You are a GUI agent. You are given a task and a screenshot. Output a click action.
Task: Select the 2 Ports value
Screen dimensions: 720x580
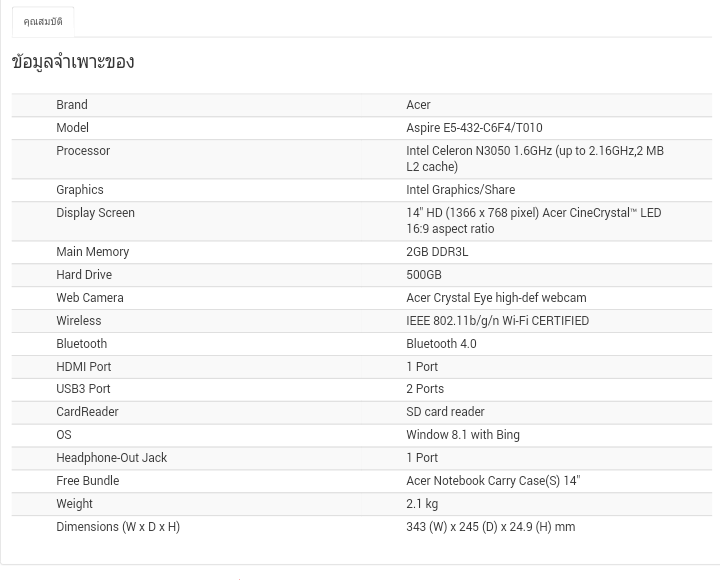coord(425,389)
